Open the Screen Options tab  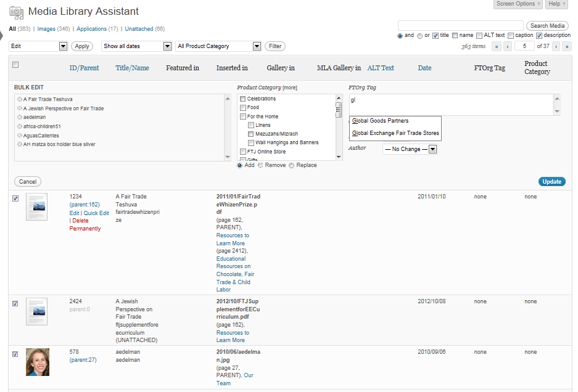click(518, 4)
